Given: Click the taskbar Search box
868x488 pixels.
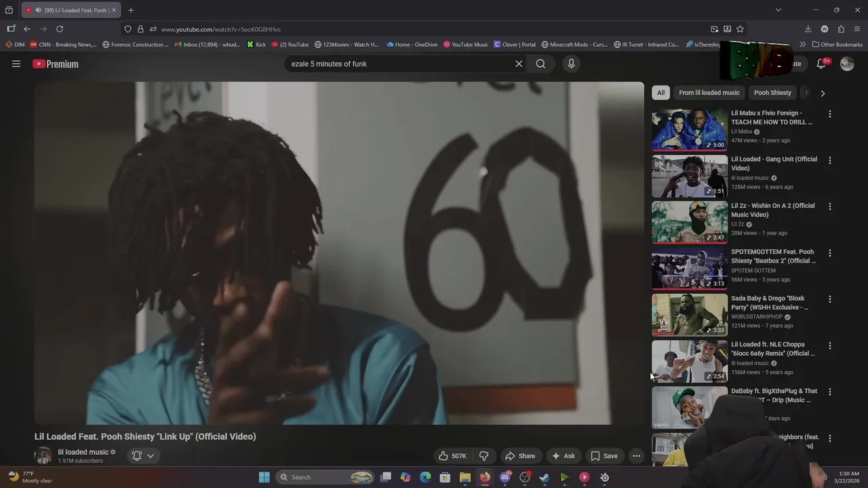Looking at the screenshot, I should tap(326, 477).
